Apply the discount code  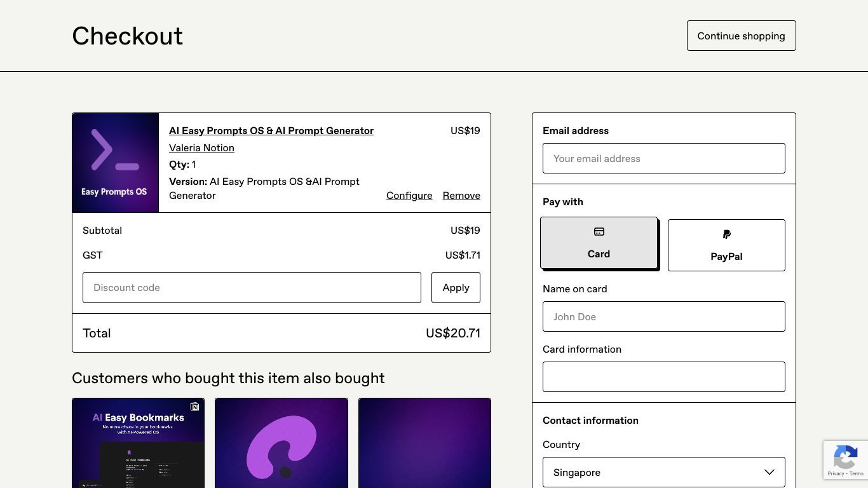pyautogui.click(x=456, y=287)
